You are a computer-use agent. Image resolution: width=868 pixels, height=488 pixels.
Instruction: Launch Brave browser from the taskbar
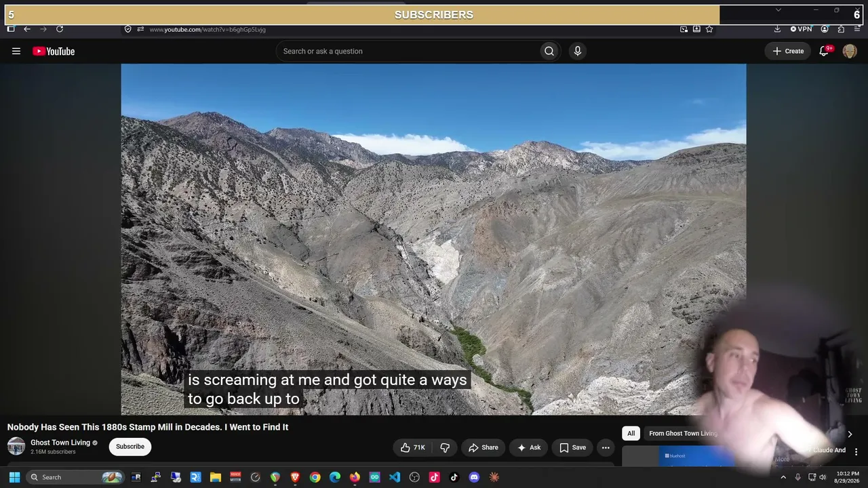(295, 477)
